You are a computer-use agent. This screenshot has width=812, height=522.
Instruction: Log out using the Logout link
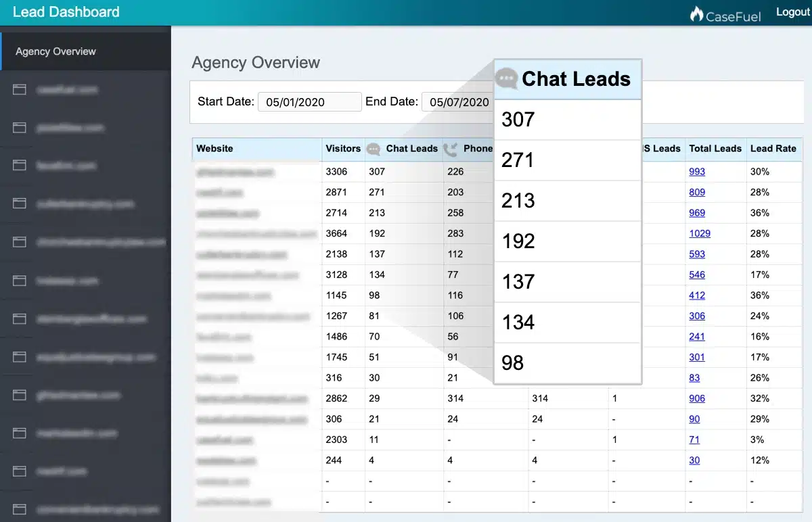pyautogui.click(x=792, y=12)
